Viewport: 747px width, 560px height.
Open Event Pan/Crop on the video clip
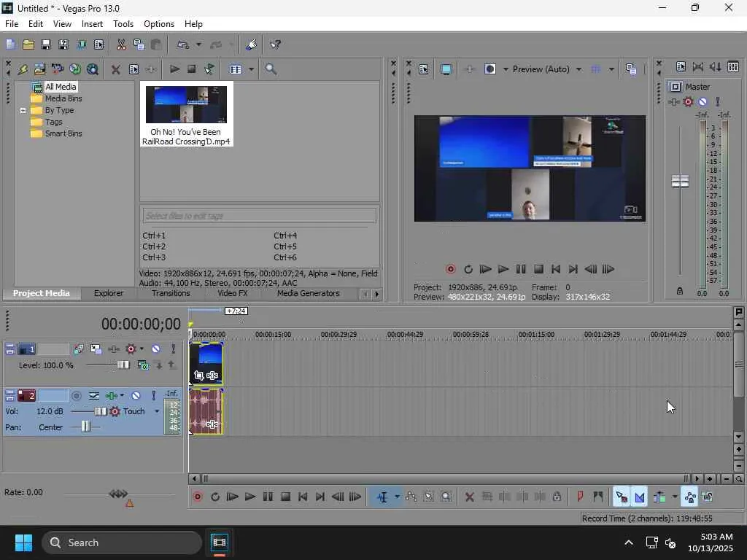click(198, 376)
